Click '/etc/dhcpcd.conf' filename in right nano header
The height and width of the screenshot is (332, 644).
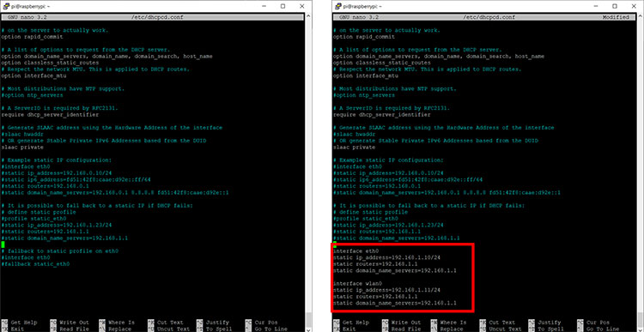489,17
